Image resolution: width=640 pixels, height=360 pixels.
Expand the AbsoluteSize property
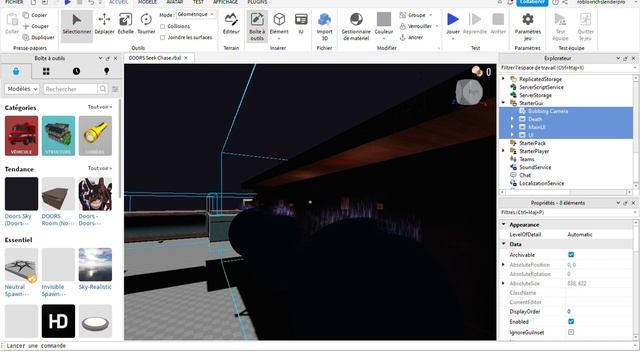coord(503,283)
